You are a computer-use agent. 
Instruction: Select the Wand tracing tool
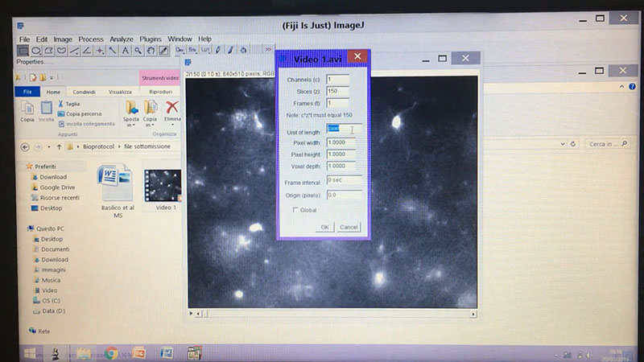coord(113,51)
